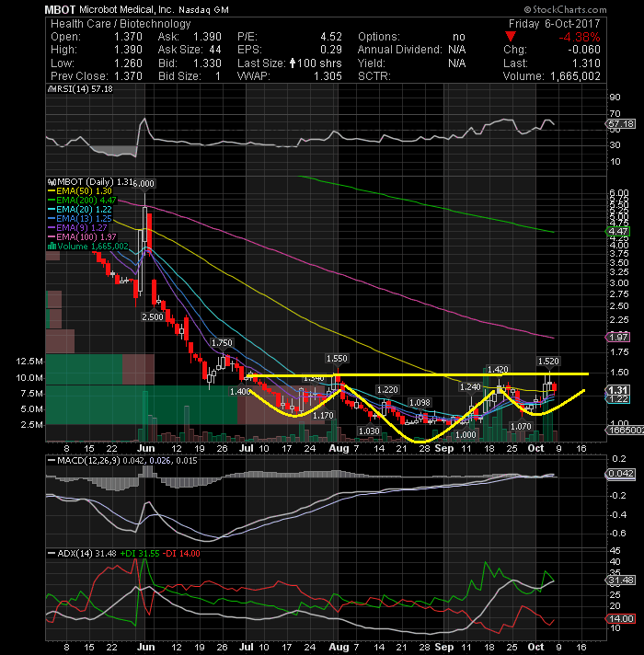Click the 0.042 MACD axis tag
This screenshot has height=655, width=644.
[x=621, y=473]
